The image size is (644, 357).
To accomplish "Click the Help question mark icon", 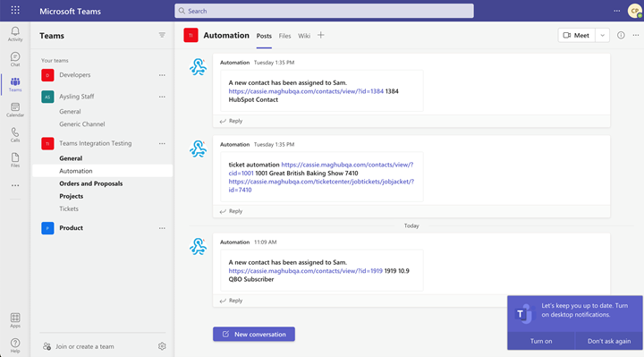I will pyautogui.click(x=15, y=345).
